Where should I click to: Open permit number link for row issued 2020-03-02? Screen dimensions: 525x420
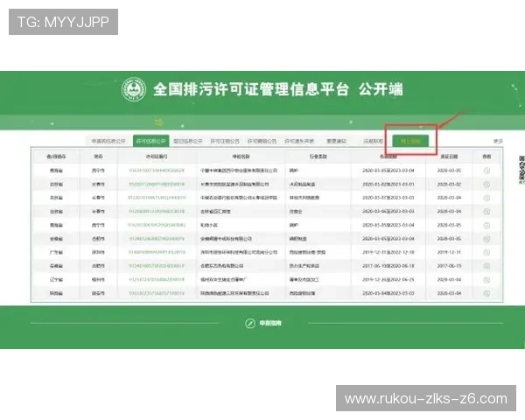click(157, 185)
